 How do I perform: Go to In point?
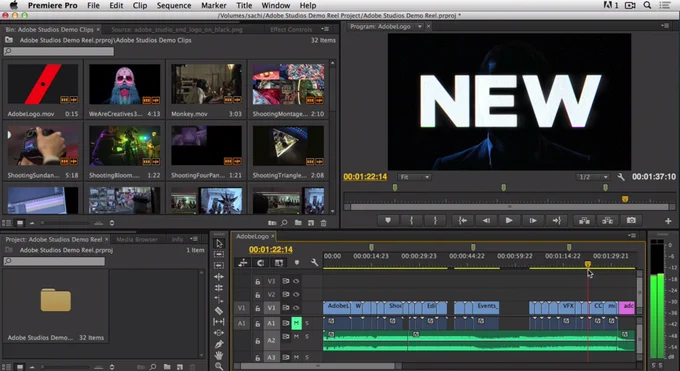point(462,220)
